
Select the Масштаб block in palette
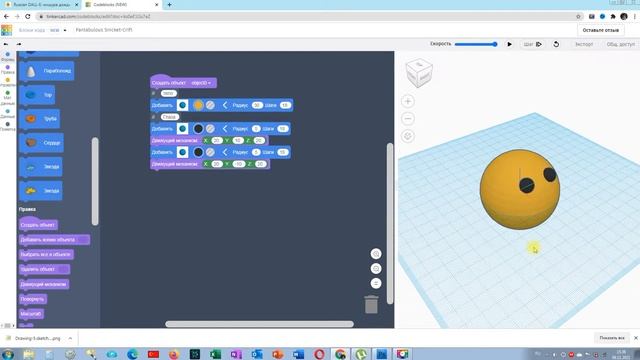(31, 314)
